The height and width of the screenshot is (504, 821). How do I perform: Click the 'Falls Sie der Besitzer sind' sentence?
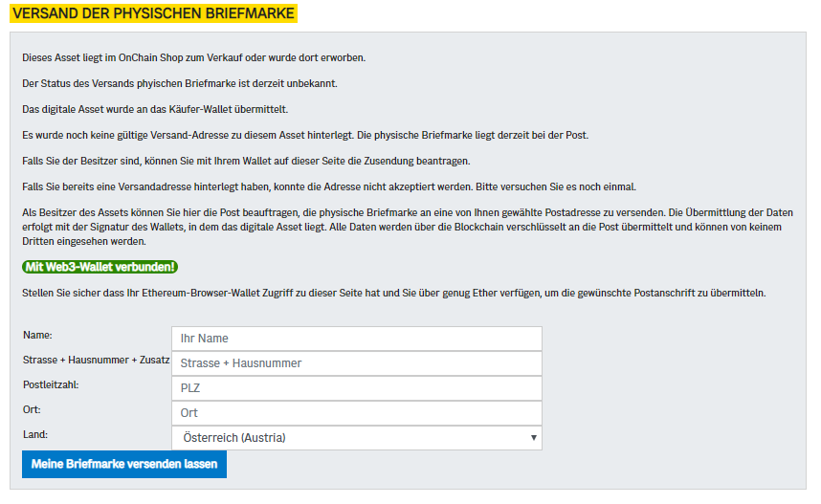coord(246,162)
